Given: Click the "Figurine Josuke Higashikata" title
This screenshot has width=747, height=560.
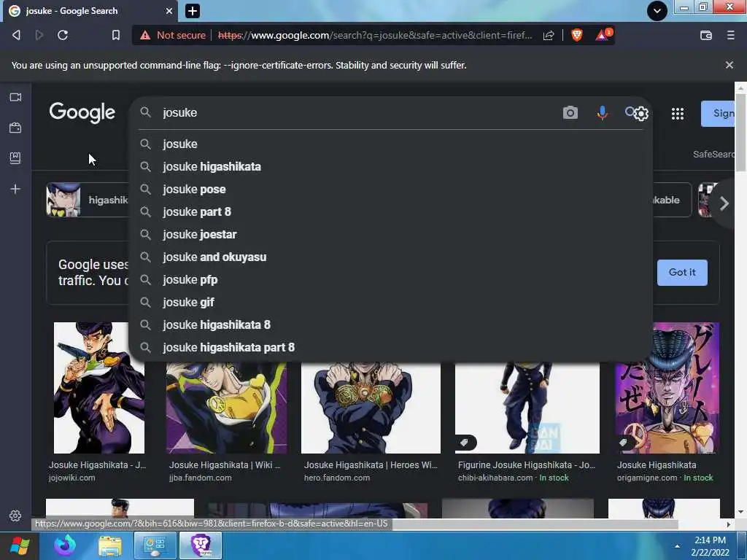Looking at the screenshot, I should [x=527, y=464].
